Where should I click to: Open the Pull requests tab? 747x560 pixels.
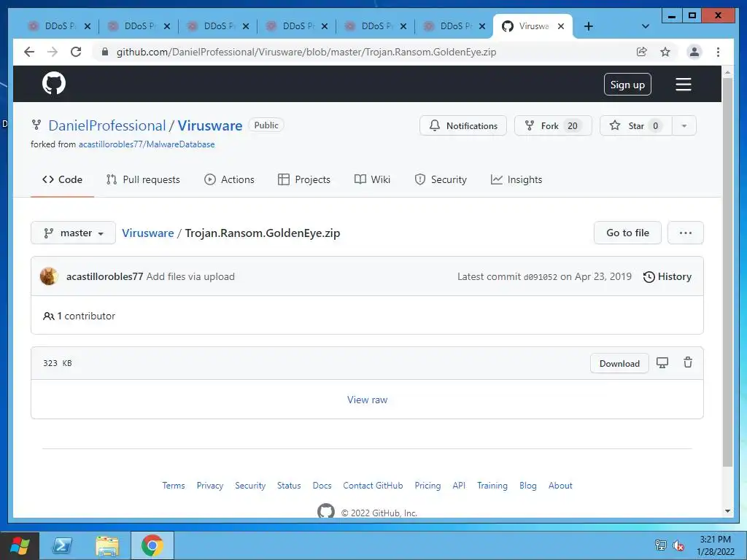pyautogui.click(x=143, y=179)
